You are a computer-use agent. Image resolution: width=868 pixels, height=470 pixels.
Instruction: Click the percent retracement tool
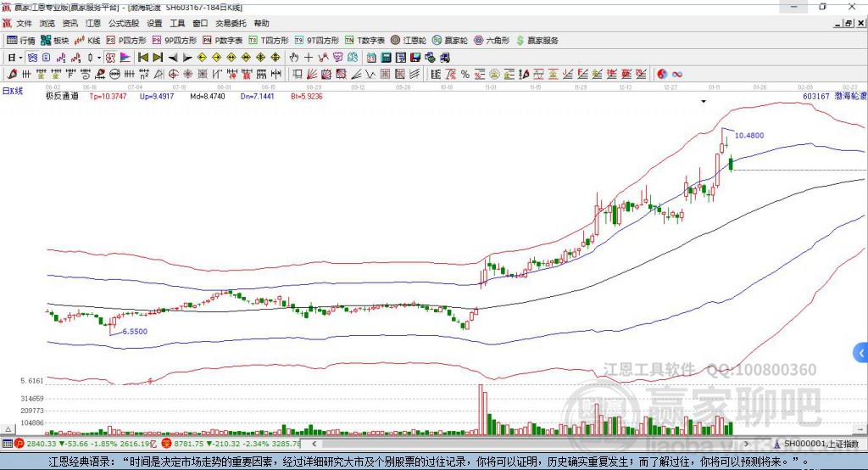(465, 75)
